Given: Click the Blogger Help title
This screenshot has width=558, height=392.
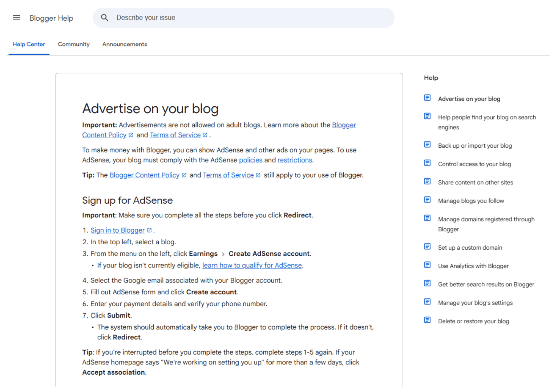Looking at the screenshot, I should click(x=51, y=18).
